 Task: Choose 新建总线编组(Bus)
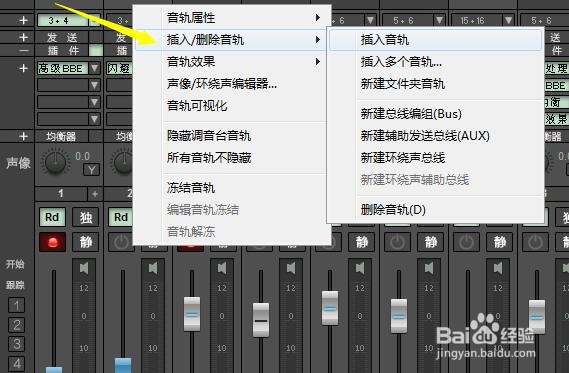coord(435,114)
